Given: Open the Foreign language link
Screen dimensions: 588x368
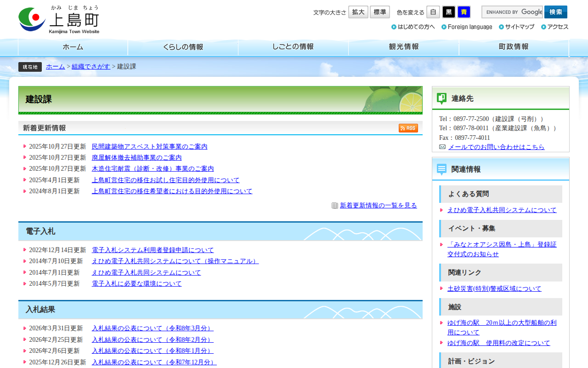Looking at the screenshot, I should 467,27.
